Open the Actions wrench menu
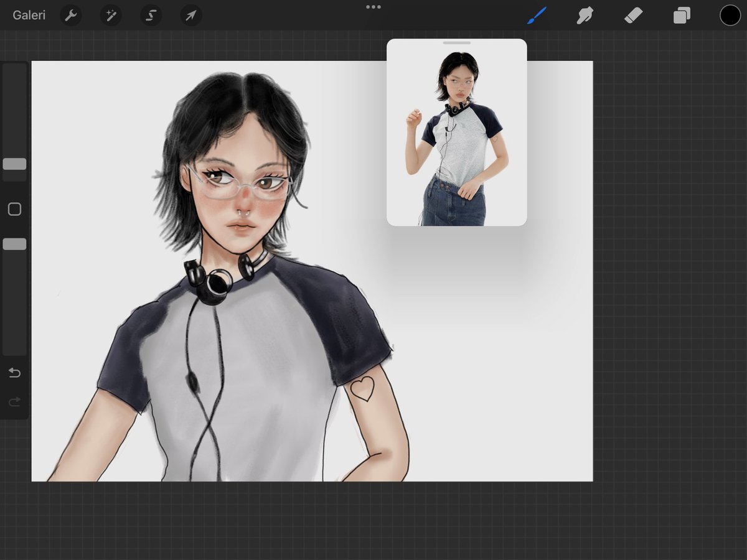 coord(71,16)
